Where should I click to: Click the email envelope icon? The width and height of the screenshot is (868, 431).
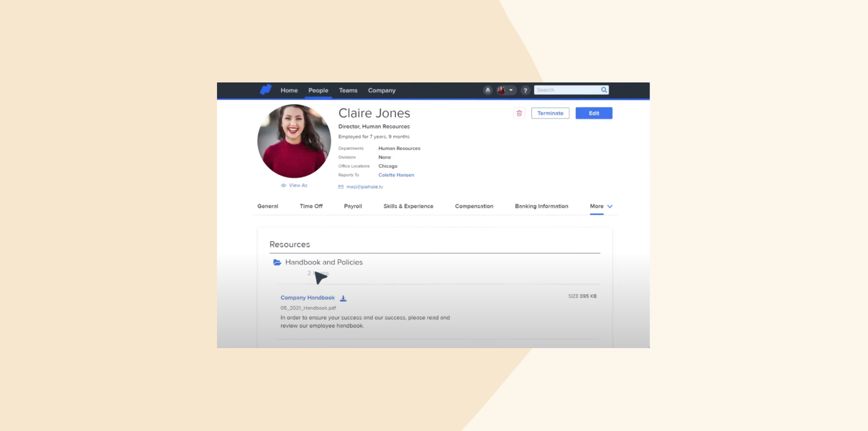coord(341,187)
